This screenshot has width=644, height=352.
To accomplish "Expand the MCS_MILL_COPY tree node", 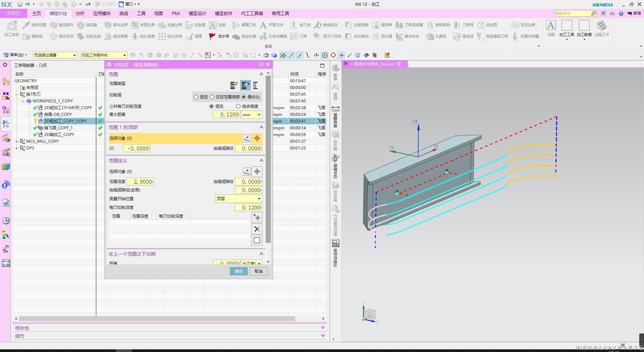I will click(x=16, y=141).
